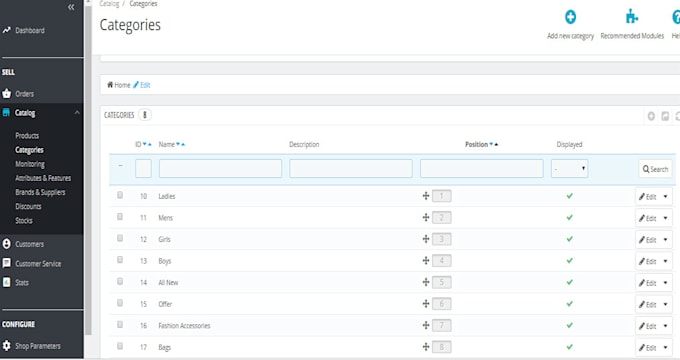Select the checkbox for All New row
Screen dimensions: 680x360
point(120,281)
